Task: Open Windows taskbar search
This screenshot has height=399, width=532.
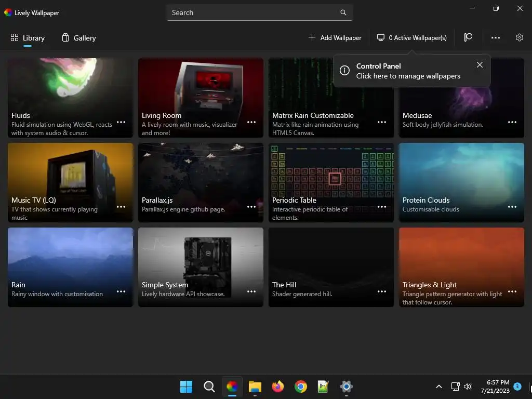Action: (209, 387)
